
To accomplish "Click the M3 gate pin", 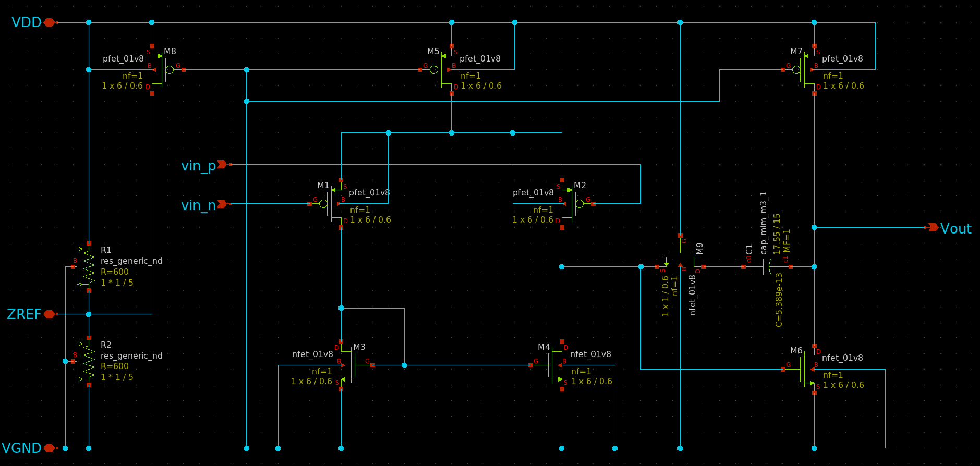I will pos(372,365).
